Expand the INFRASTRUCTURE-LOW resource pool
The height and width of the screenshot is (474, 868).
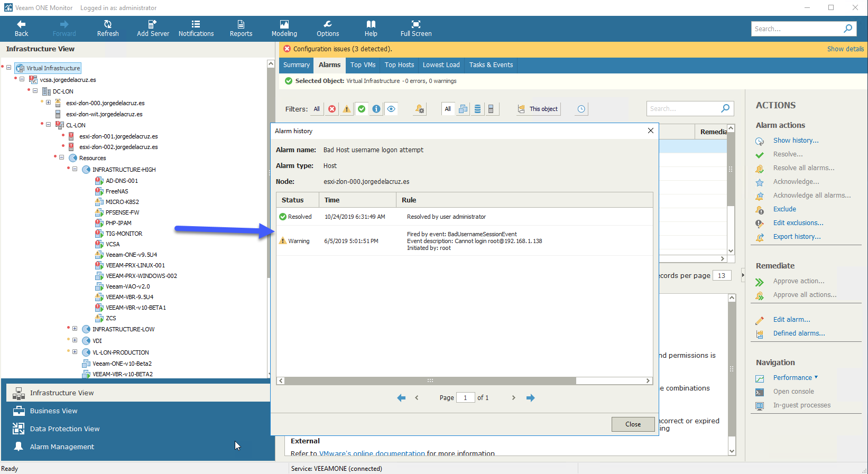click(75, 329)
